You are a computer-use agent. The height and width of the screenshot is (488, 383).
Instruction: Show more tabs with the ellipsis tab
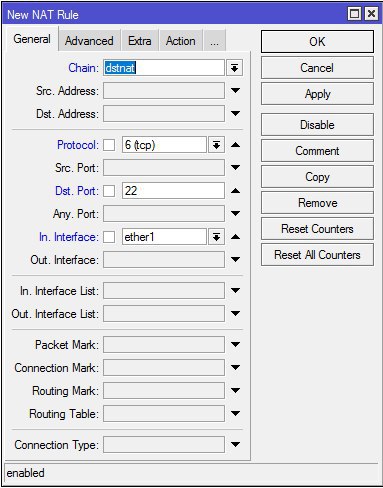tap(214, 41)
